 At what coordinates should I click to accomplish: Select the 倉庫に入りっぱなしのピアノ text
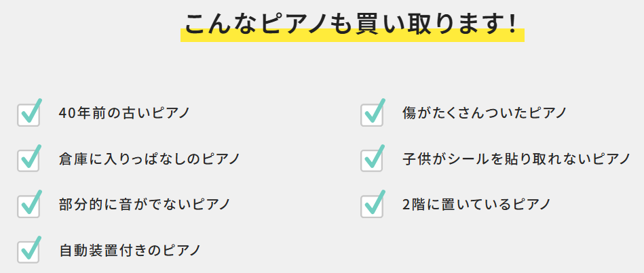pos(149,159)
